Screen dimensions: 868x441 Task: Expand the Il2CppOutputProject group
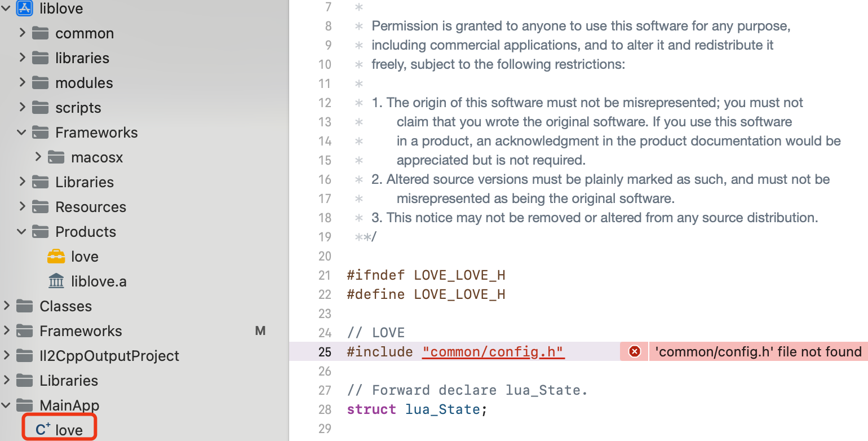[6, 356]
